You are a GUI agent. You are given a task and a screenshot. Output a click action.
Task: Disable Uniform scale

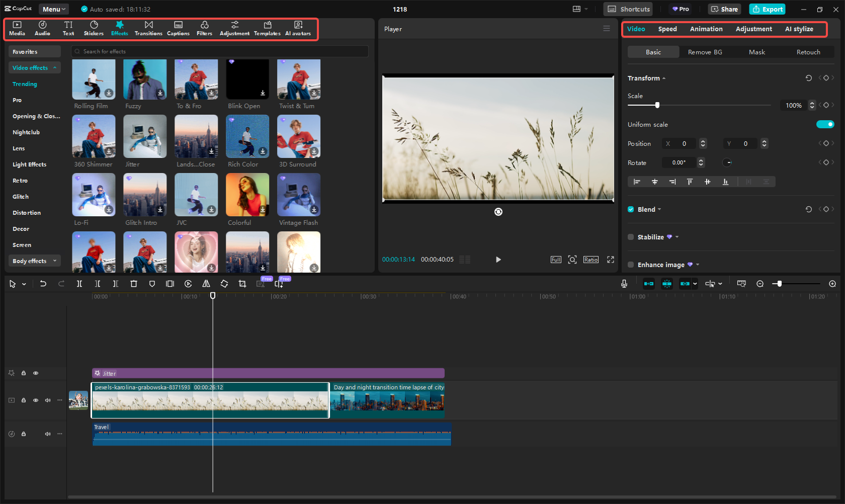825,124
